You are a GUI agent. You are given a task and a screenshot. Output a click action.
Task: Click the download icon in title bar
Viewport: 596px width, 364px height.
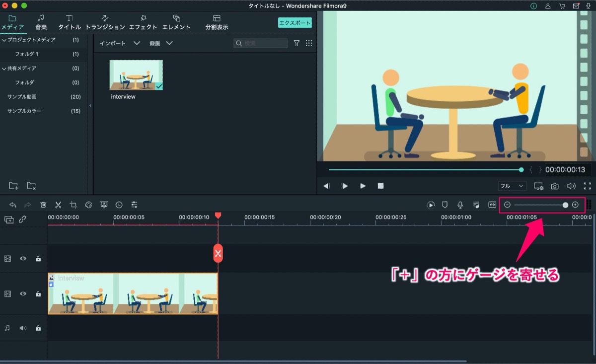click(588, 6)
